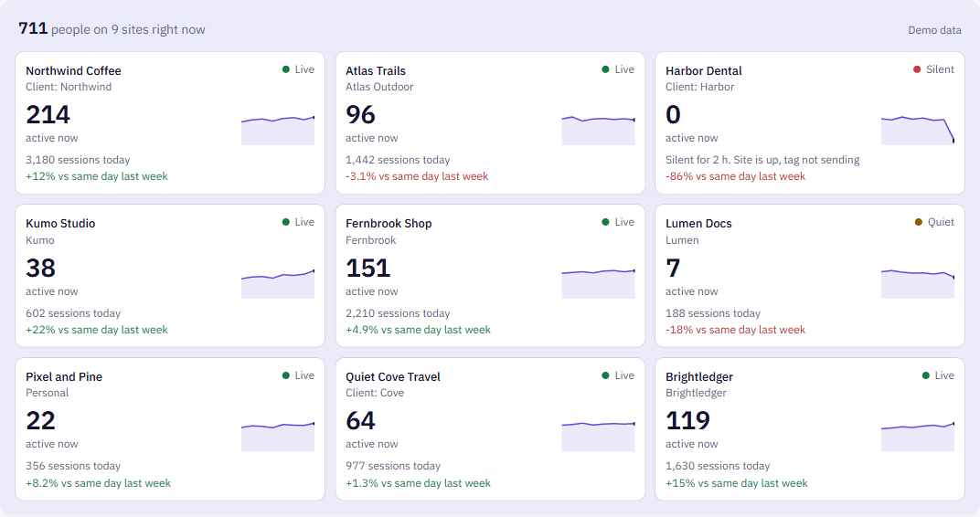Viewport: 980px width, 517px height.
Task: Click the 119 active now count
Action: [688, 420]
